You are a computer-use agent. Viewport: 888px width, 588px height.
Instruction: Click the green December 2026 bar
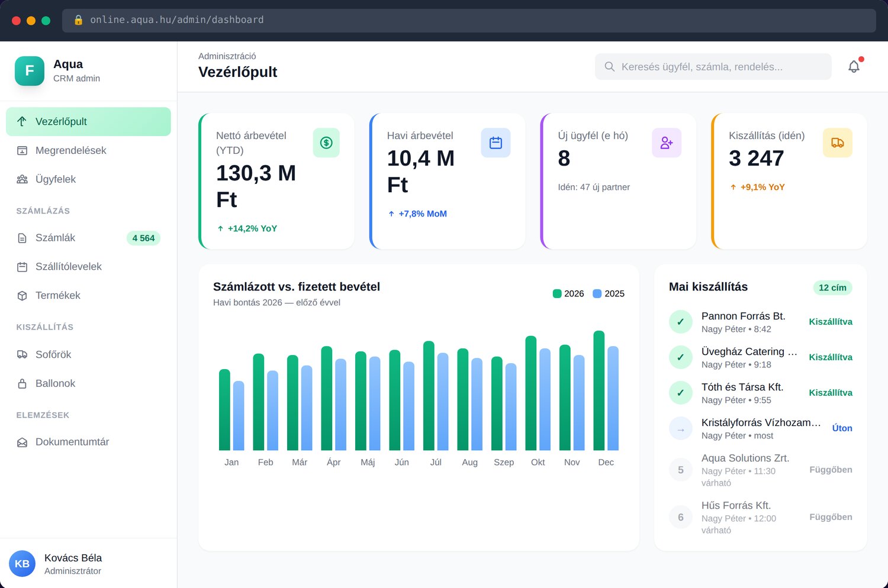pyautogui.click(x=599, y=390)
